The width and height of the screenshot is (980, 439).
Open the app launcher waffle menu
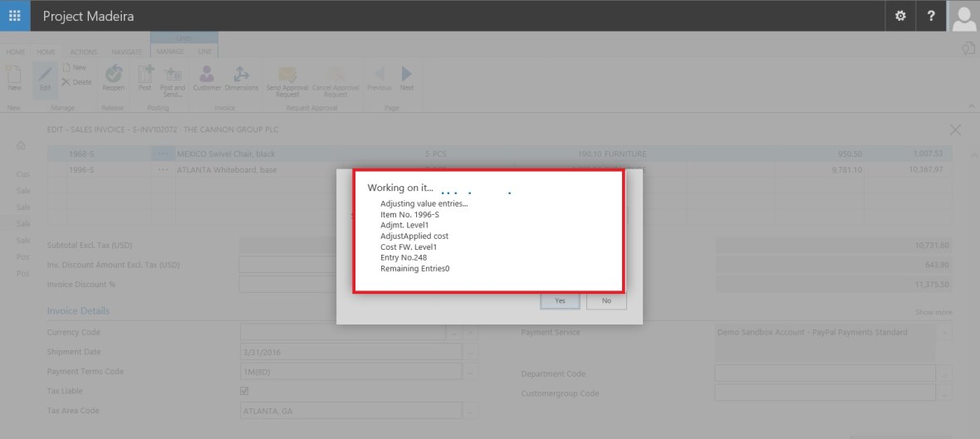coord(15,16)
